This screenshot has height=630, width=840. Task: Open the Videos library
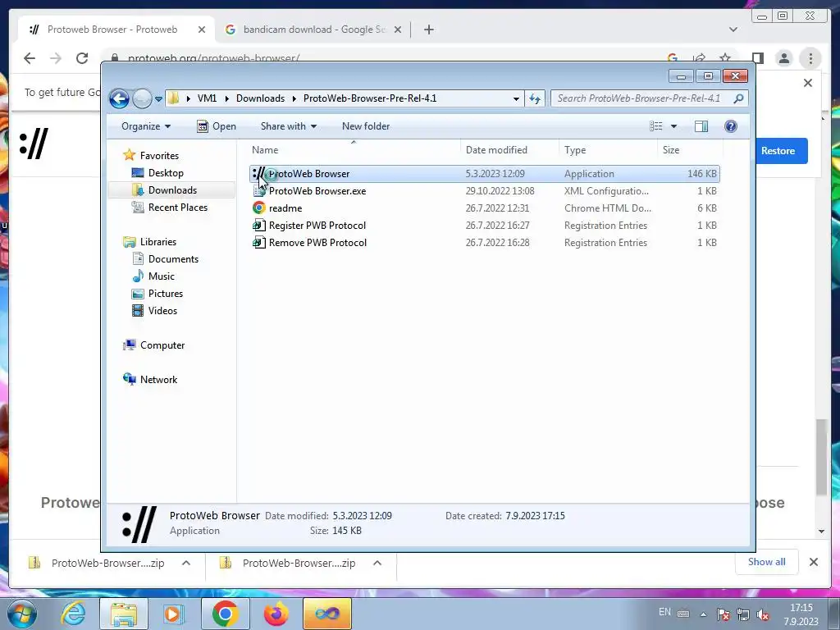coord(162,311)
